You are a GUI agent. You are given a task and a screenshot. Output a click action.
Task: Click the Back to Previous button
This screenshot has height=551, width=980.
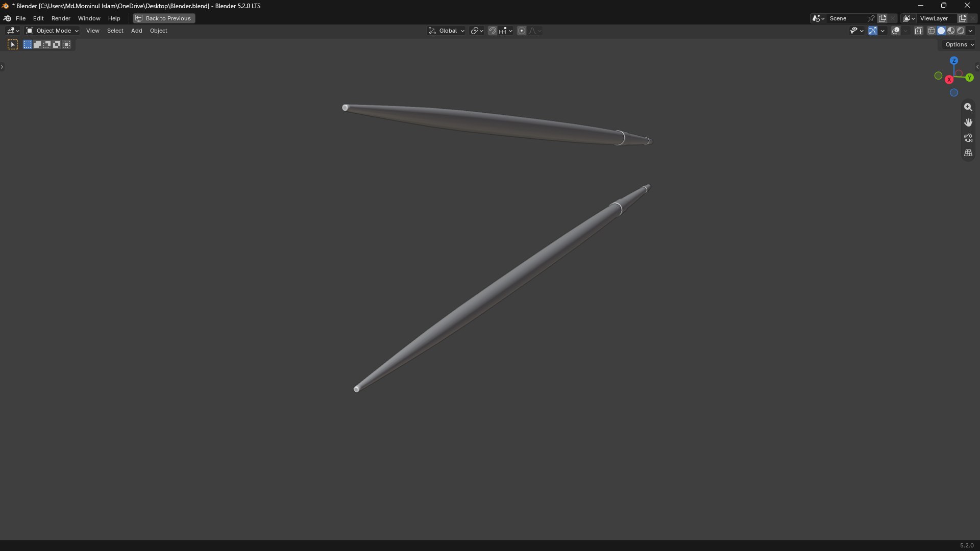[164, 18]
